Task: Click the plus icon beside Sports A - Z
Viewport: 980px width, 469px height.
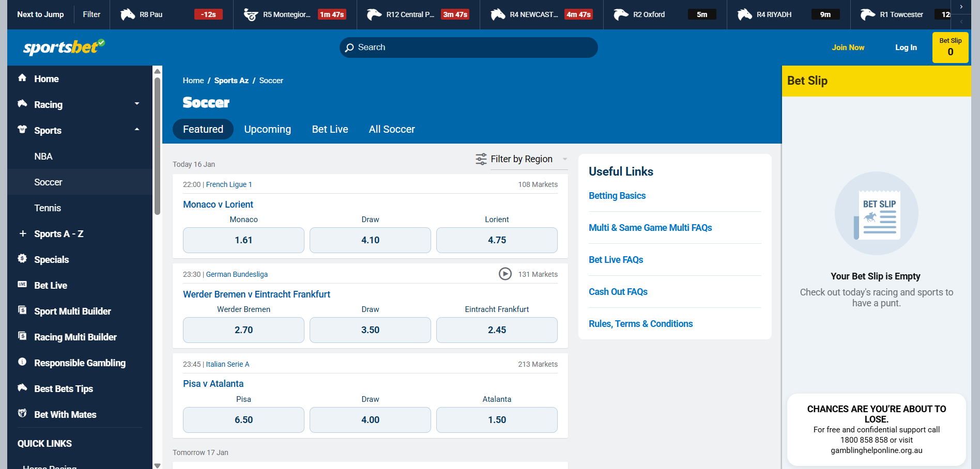Action: click(x=22, y=233)
